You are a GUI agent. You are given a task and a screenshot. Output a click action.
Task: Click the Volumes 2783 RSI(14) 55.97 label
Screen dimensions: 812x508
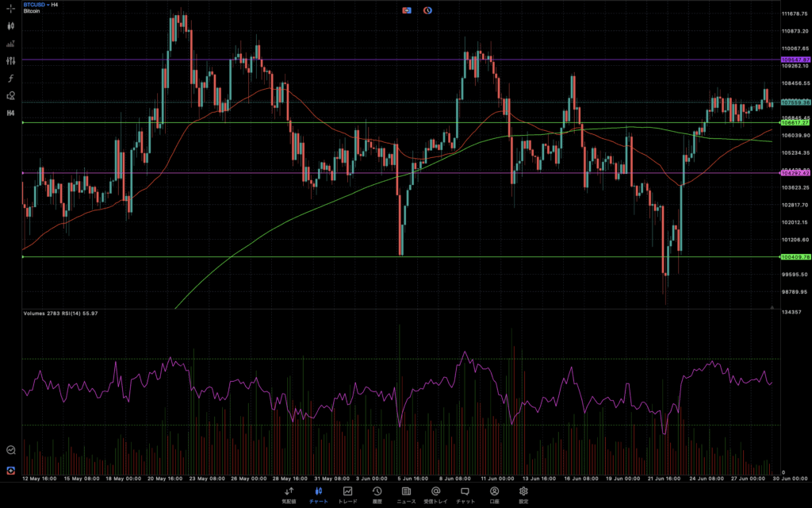click(x=60, y=314)
